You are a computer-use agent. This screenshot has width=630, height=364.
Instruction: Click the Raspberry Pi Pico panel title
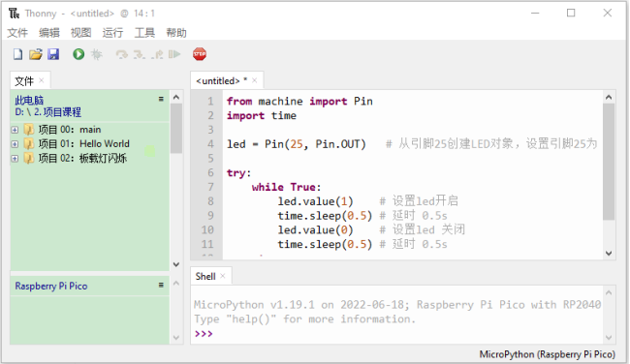point(51,287)
